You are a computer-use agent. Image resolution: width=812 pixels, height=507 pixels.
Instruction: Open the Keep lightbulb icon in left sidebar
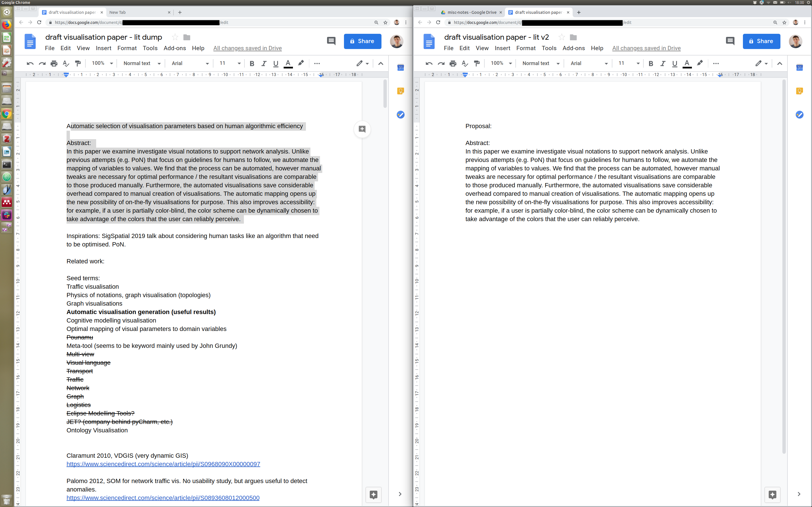pos(400,91)
